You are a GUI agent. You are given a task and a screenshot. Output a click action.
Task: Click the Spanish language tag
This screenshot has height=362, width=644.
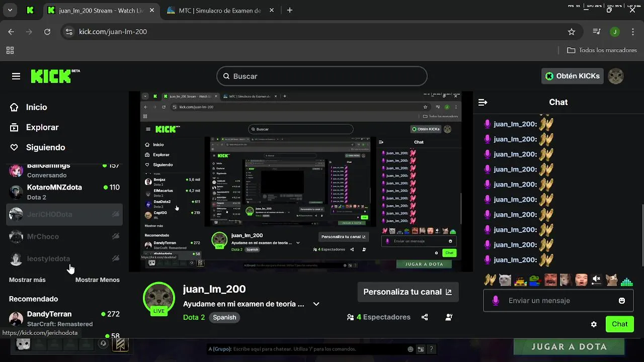coord(224,317)
